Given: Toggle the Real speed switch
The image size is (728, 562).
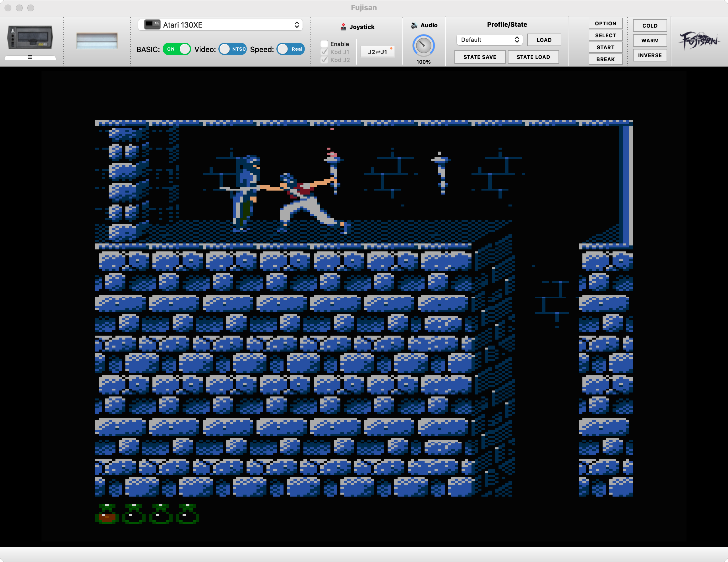Looking at the screenshot, I should 291,49.
